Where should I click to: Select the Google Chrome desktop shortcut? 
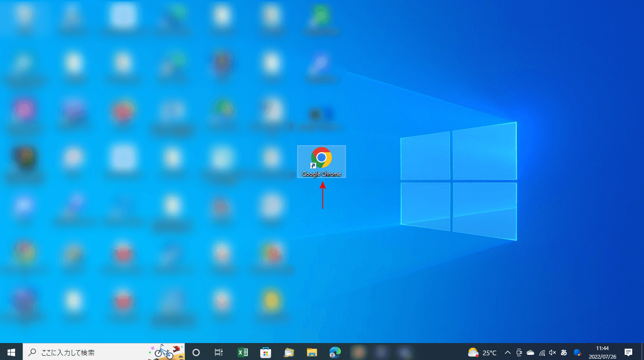click(322, 162)
